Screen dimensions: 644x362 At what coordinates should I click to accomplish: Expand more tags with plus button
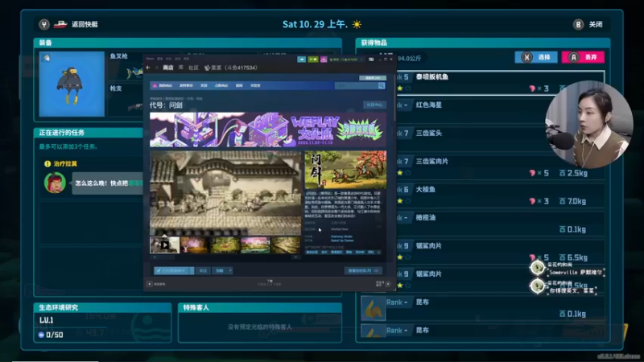click(x=378, y=252)
